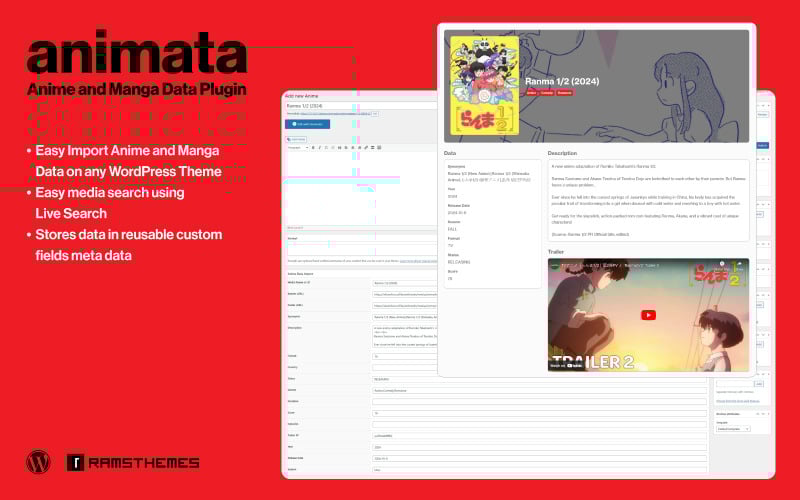Click the FALL season value
The image size is (800, 500).
coord(452,229)
